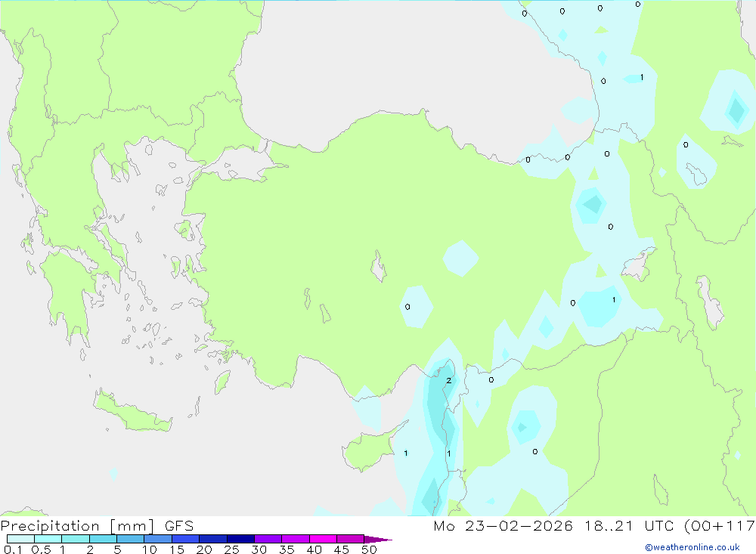The width and height of the screenshot is (756, 554).
Task: Click the '20' legend scale value
Action: point(204,549)
